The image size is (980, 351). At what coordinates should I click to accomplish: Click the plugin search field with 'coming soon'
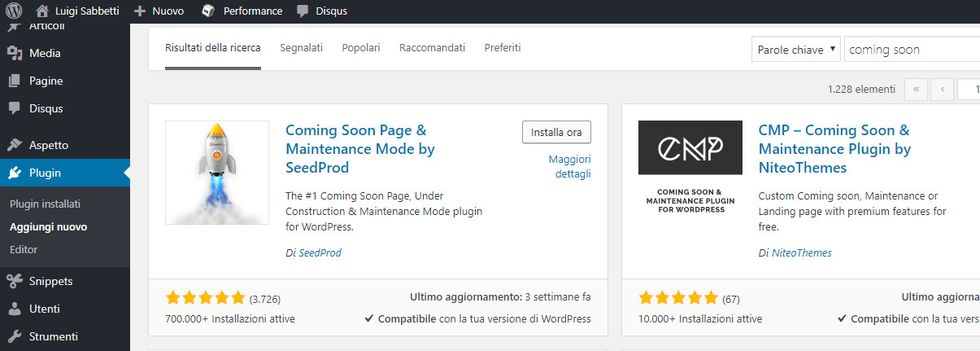pos(912,50)
